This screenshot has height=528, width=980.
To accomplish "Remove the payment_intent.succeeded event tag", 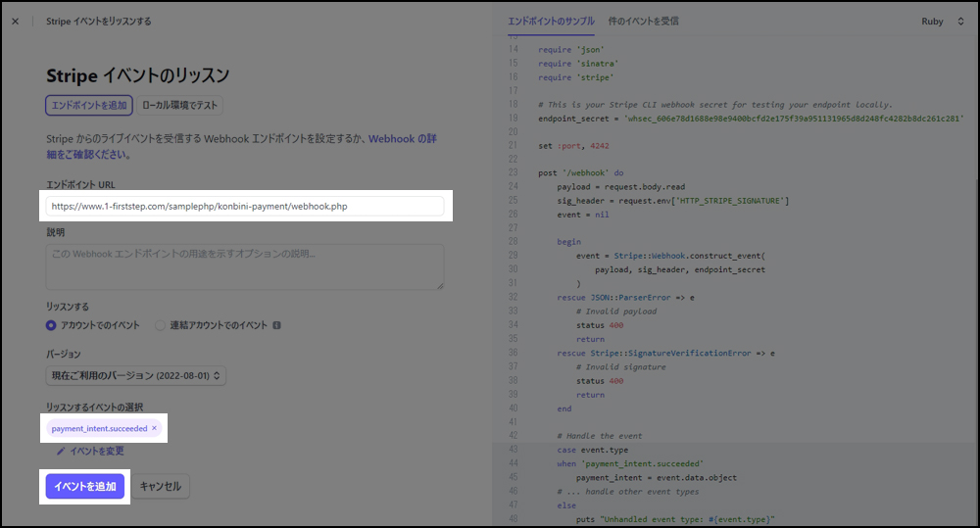I will tap(155, 428).
